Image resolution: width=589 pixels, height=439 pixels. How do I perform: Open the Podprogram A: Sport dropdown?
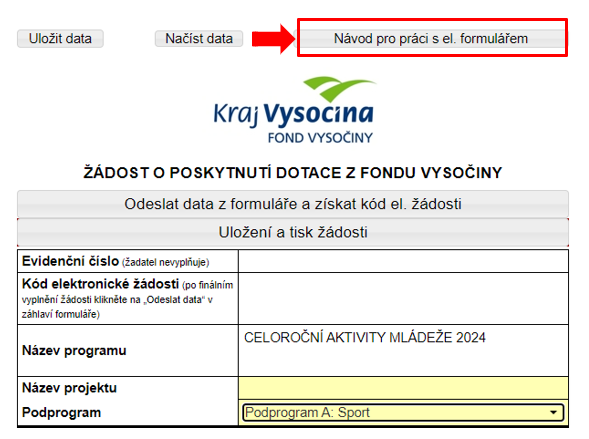point(403,412)
